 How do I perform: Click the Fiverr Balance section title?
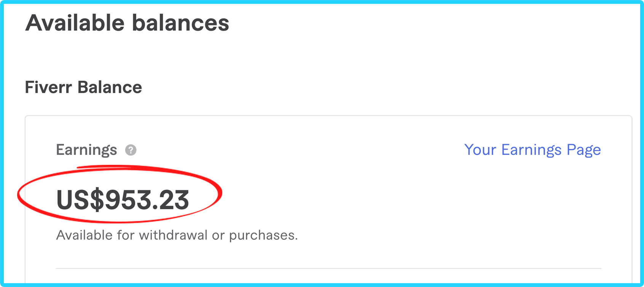(x=83, y=87)
